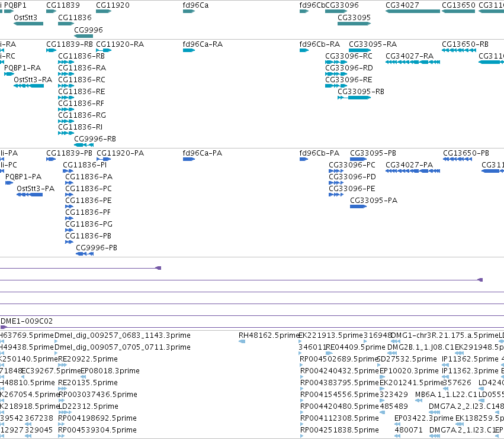Screen dimensions: 504x439
Task: Click the CG33095-PB protein label
Action: coord(373,153)
